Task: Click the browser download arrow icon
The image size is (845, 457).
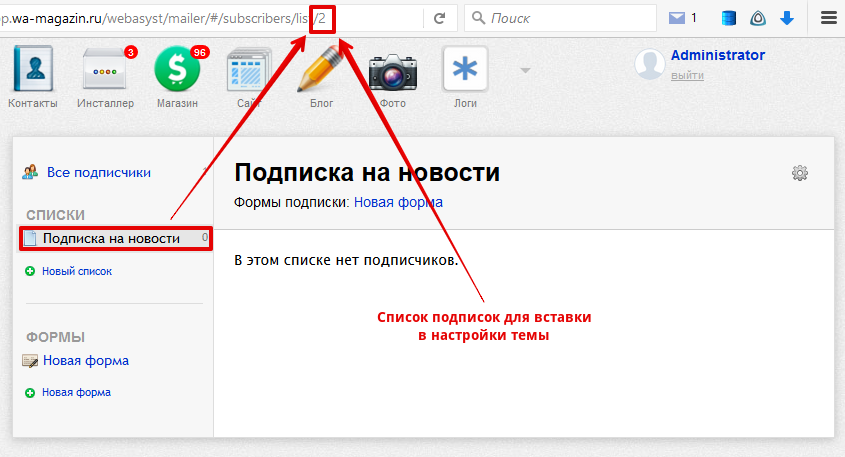Action: click(787, 18)
